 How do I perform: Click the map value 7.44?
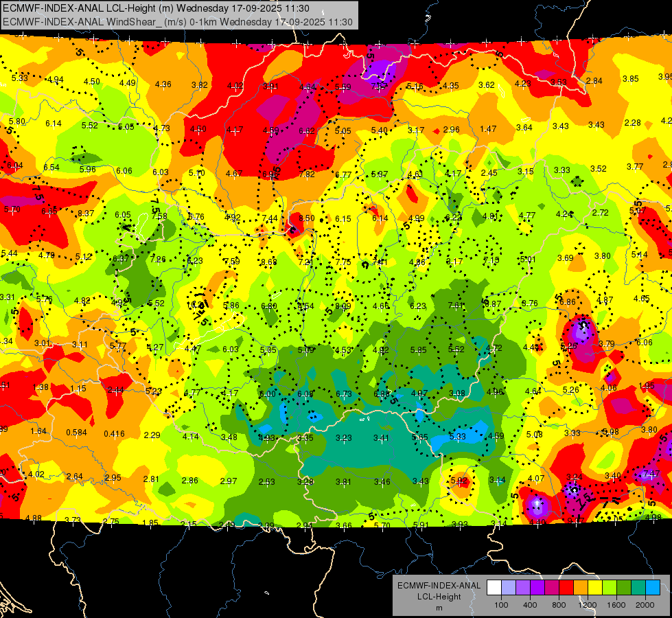(270, 218)
